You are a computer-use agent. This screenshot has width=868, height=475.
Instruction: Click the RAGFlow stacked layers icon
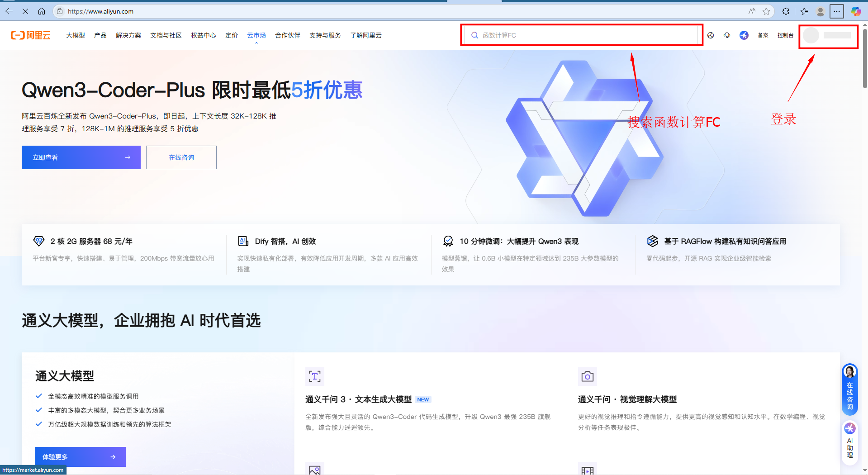pyautogui.click(x=653, y=241)
